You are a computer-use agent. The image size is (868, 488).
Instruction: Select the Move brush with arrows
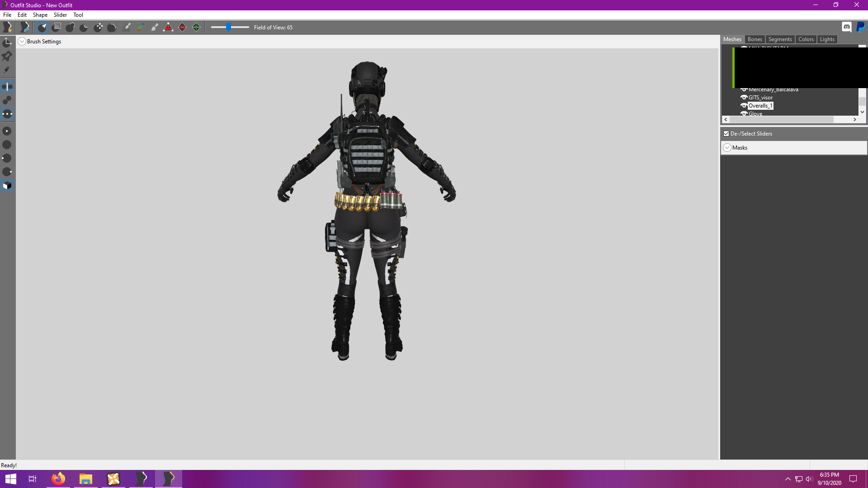point(98,28)
